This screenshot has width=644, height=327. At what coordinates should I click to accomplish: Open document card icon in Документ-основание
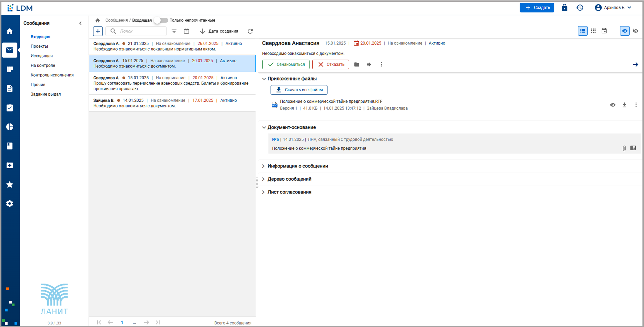tap(633, 148)
